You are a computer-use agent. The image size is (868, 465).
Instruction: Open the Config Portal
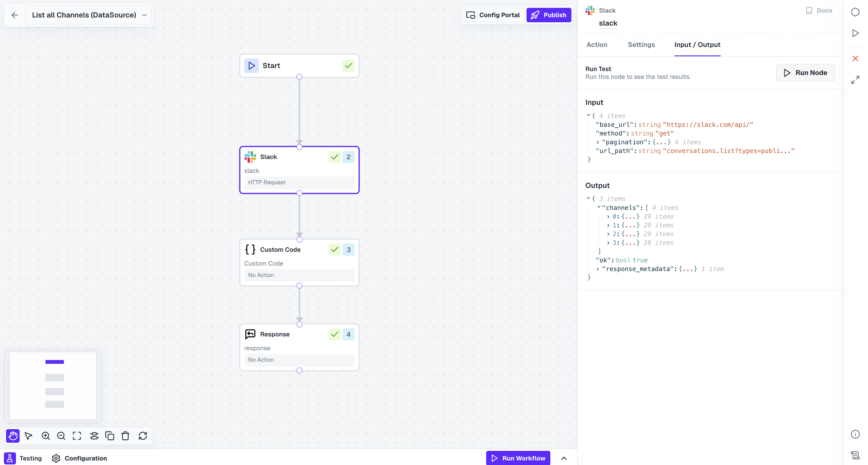coord(493,15)
